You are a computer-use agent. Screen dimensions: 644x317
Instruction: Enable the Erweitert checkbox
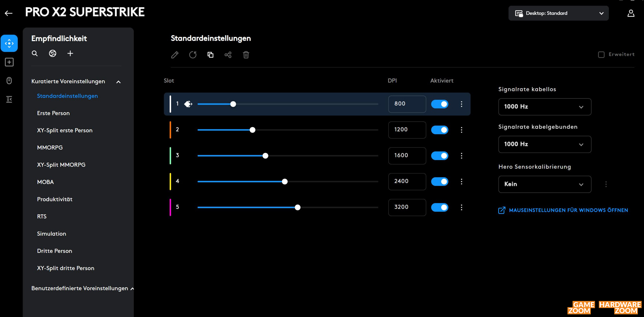pos(601,54)
